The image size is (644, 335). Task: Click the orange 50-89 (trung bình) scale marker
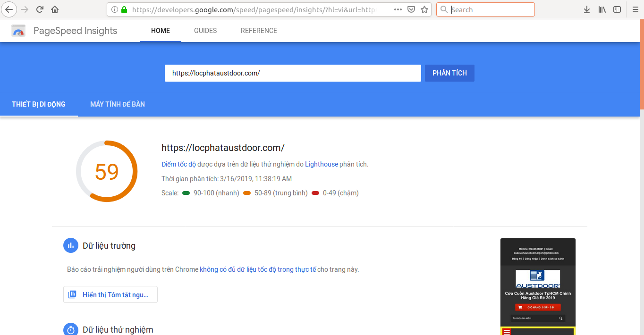click(x=247, y=193)
